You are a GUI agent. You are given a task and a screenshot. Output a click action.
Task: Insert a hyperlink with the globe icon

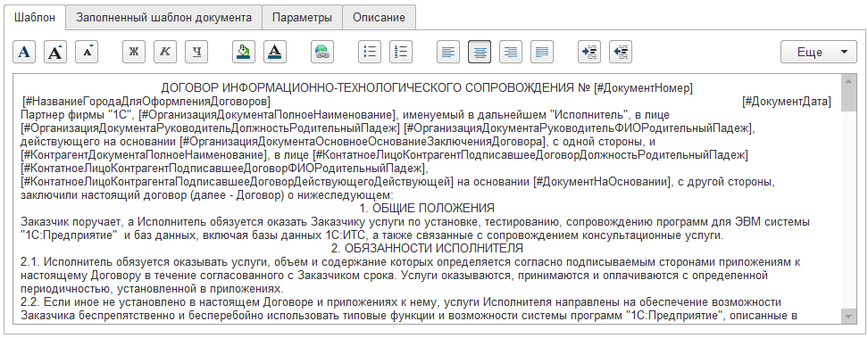tap(322, 52)
